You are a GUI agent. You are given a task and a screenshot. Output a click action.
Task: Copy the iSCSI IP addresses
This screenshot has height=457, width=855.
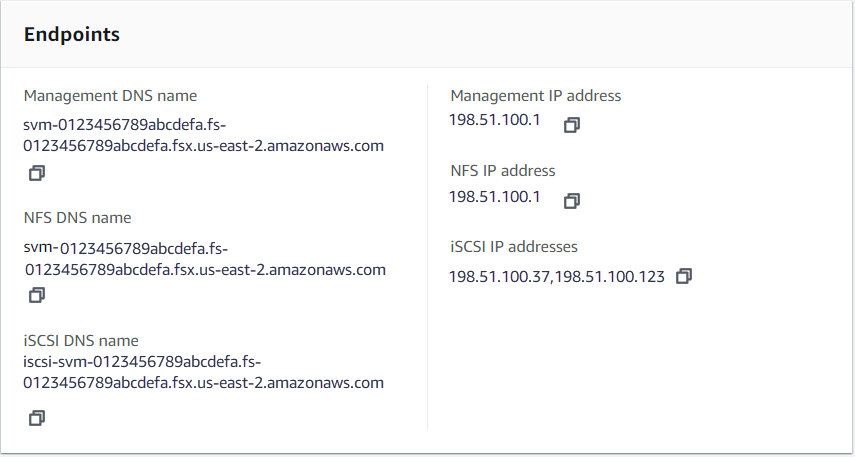point(684,276)
